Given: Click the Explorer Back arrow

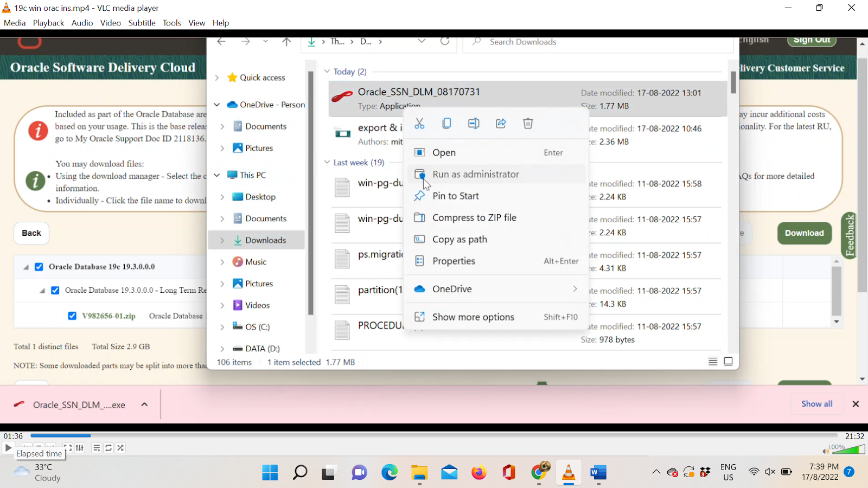Looking at the screenshot, I should point(221,42).
